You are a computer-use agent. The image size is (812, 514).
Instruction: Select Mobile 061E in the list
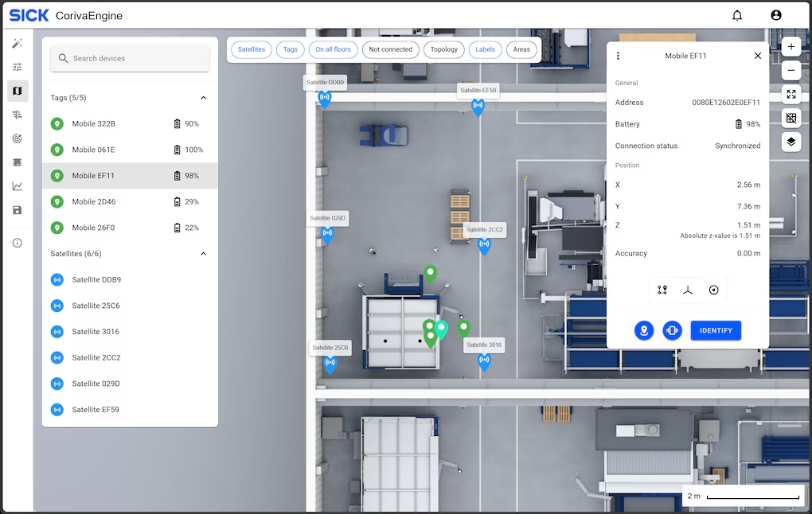pyautogui.click(x=130, y=150)
